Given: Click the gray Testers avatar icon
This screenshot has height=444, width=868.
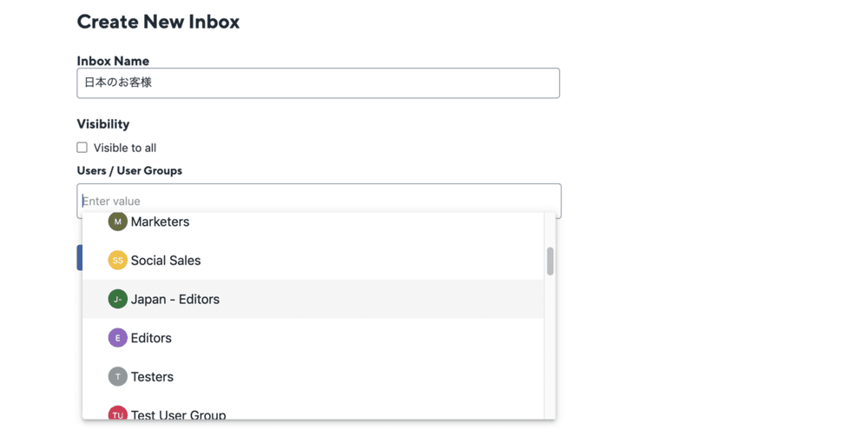Looking at the screenshot, I should 117,376.
